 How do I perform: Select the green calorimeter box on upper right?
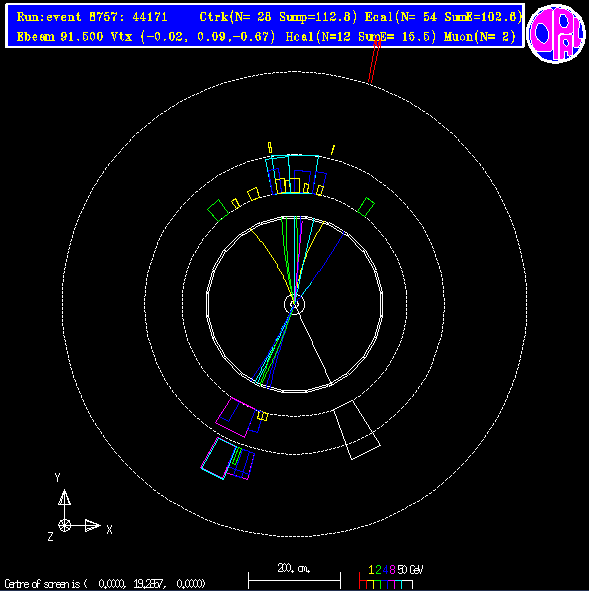point(366,207)
